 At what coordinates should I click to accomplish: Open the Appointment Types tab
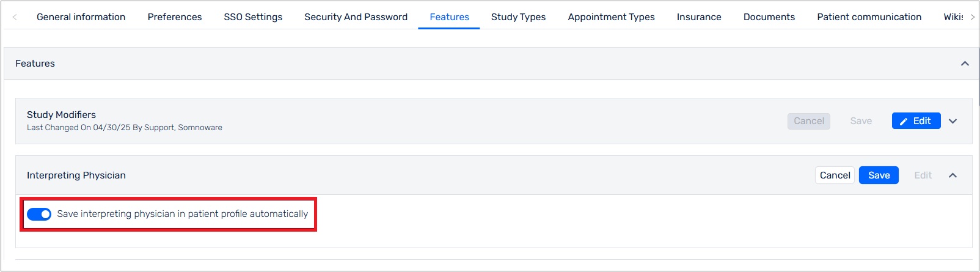611,17
